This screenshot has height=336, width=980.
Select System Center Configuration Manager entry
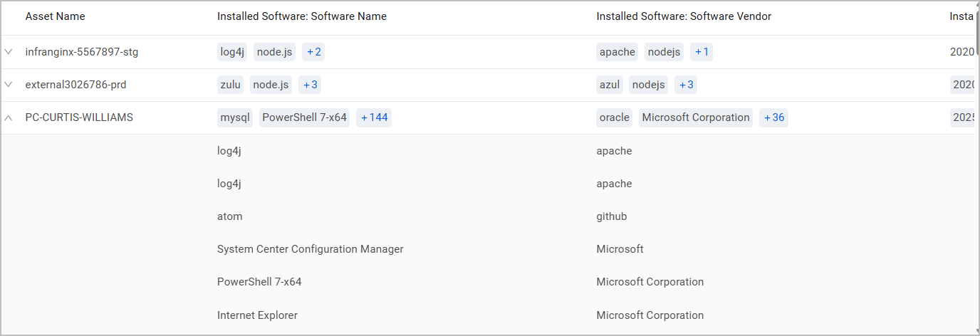[311, 249]
